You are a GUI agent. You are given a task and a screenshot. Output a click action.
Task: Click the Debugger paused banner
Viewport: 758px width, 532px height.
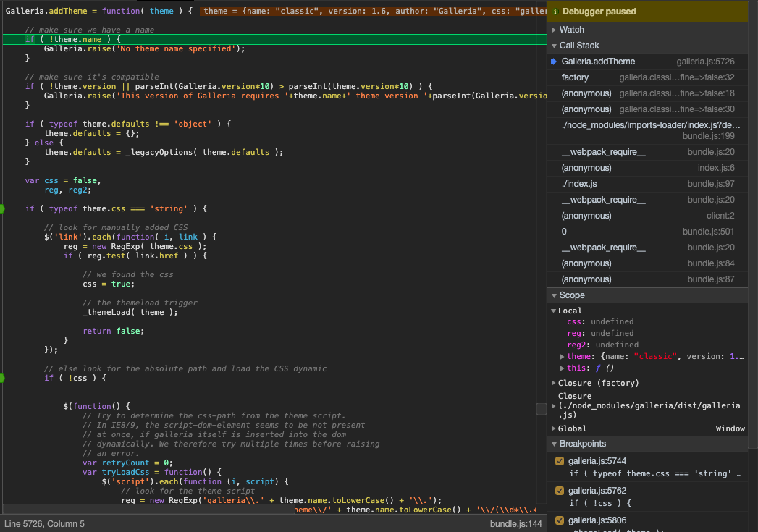pos(648,12)
